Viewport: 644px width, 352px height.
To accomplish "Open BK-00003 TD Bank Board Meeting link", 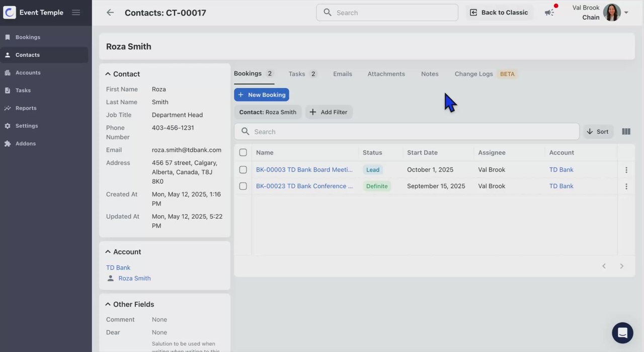I will click(x=304, y=170).
